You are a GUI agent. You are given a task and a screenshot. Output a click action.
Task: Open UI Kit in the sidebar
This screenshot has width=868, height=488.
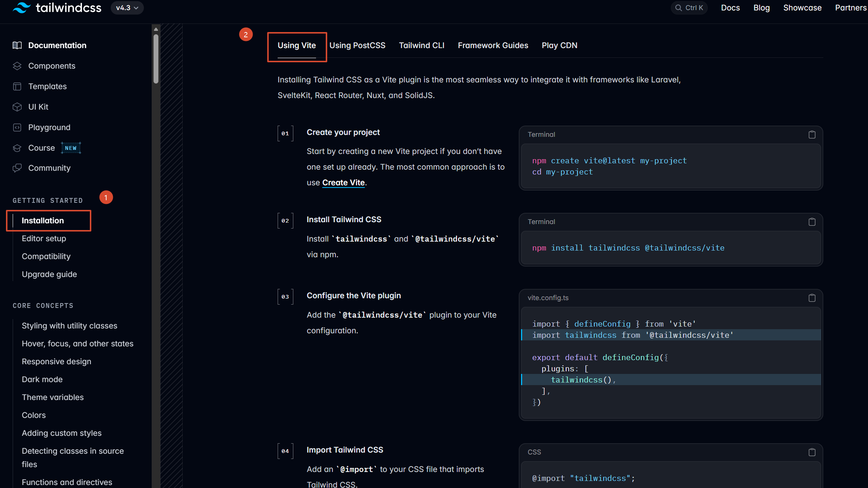pyautogui.click(x=38, y=107)
